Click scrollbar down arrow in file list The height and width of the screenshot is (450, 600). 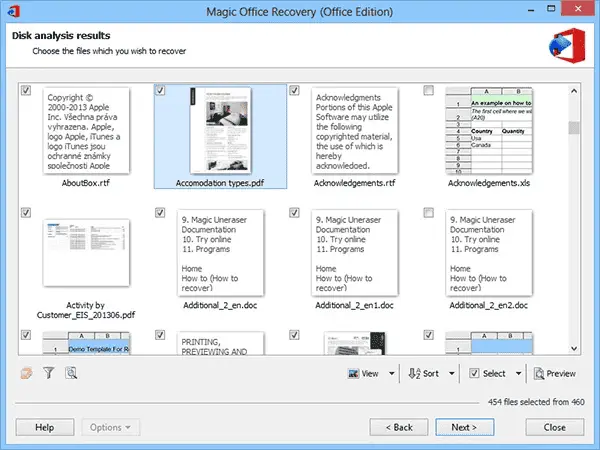coord(574,348)
